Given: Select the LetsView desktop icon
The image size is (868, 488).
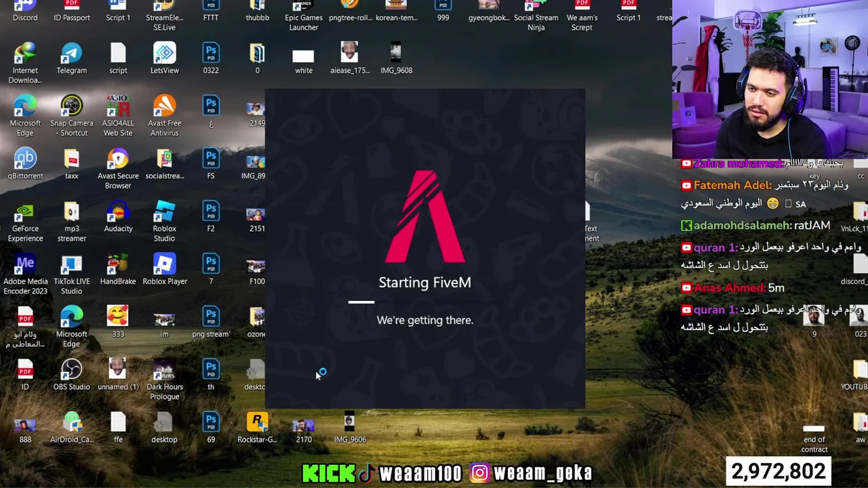Looking at the screenshot, I should (164, 58).
